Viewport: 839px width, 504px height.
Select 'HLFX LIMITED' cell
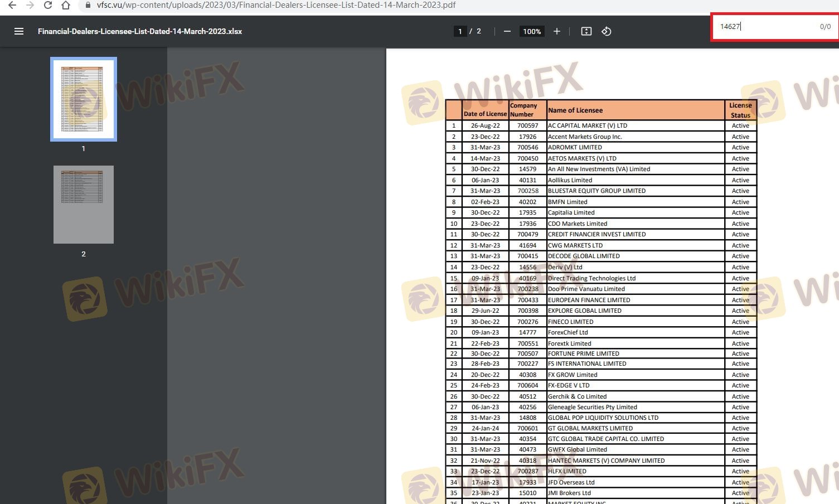click(636, 471)
